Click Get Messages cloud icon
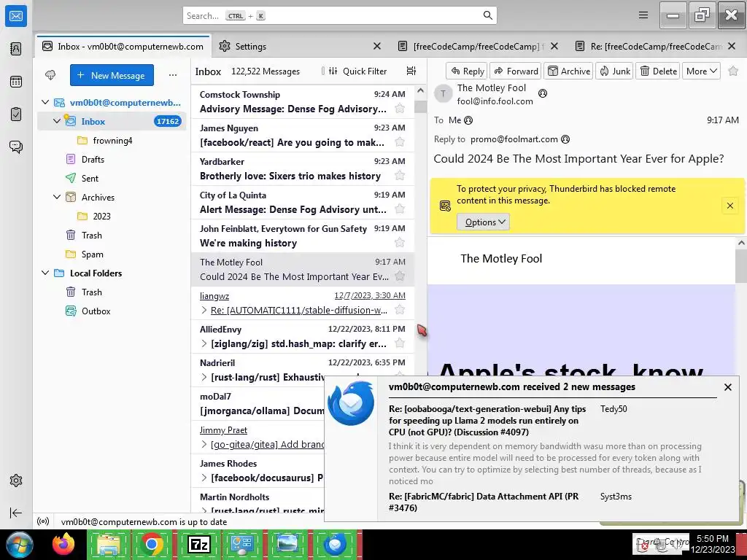The height and width of the screenshot is (560, 747). pos(50,75)
